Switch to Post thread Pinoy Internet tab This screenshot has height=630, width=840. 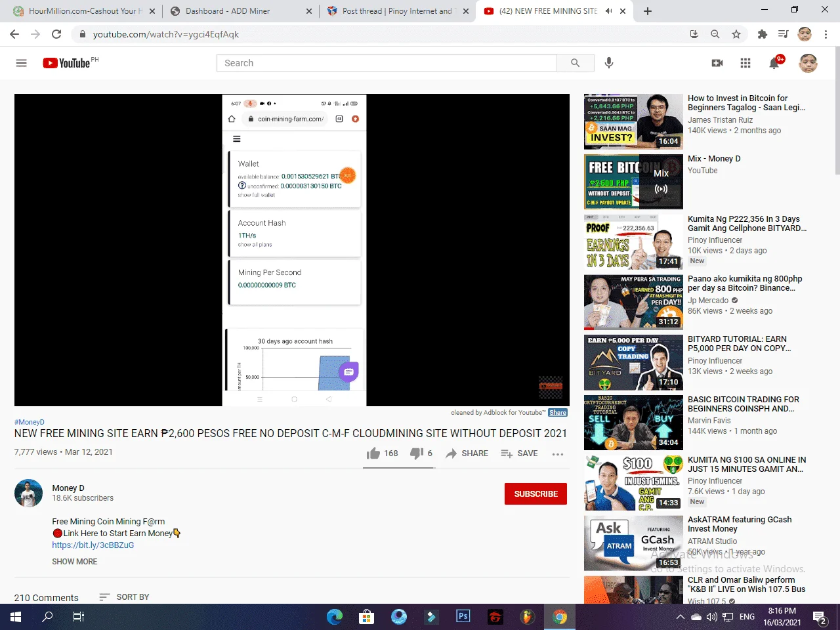(398, 11)
